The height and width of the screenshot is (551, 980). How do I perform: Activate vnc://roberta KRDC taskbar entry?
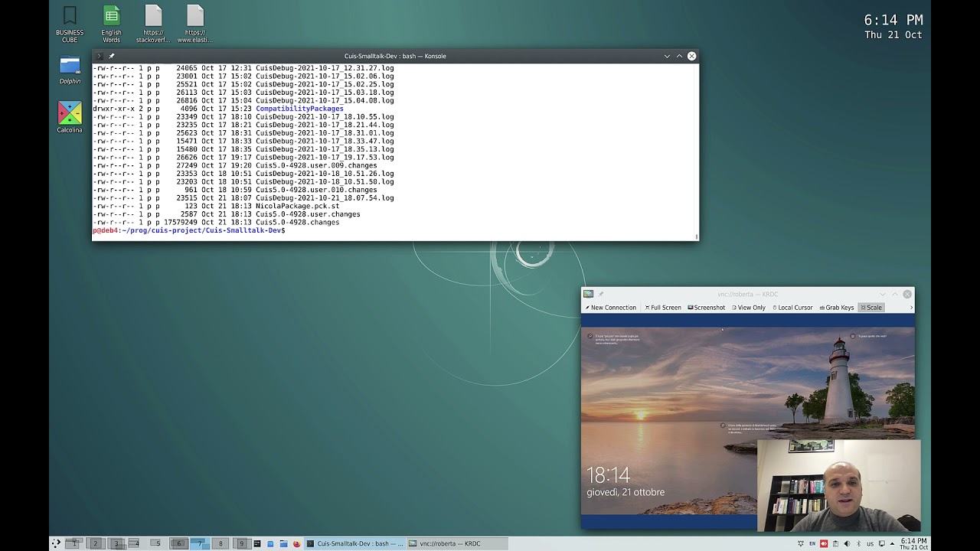457,543
